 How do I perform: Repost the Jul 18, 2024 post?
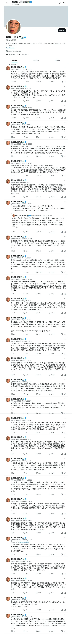coord(25,101)
